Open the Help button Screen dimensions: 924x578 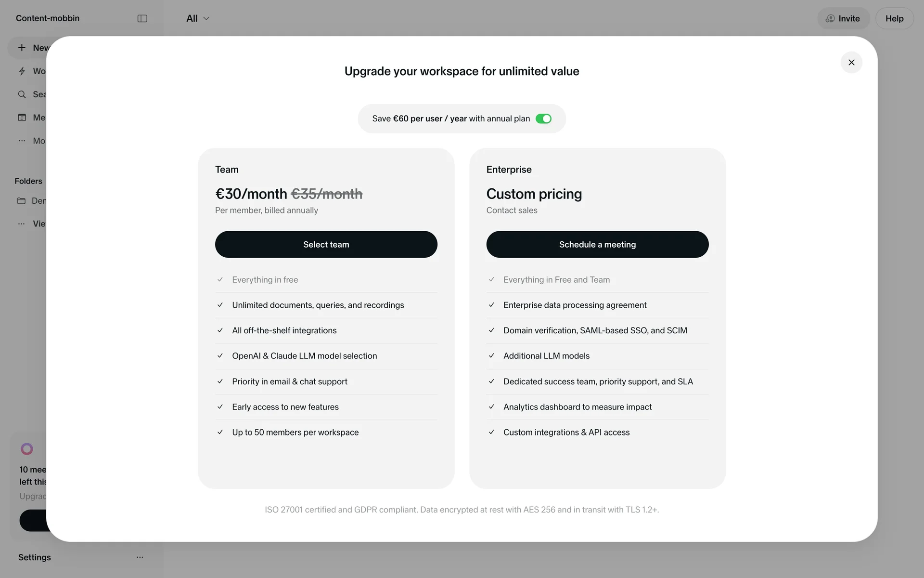[x=894, y=18]
